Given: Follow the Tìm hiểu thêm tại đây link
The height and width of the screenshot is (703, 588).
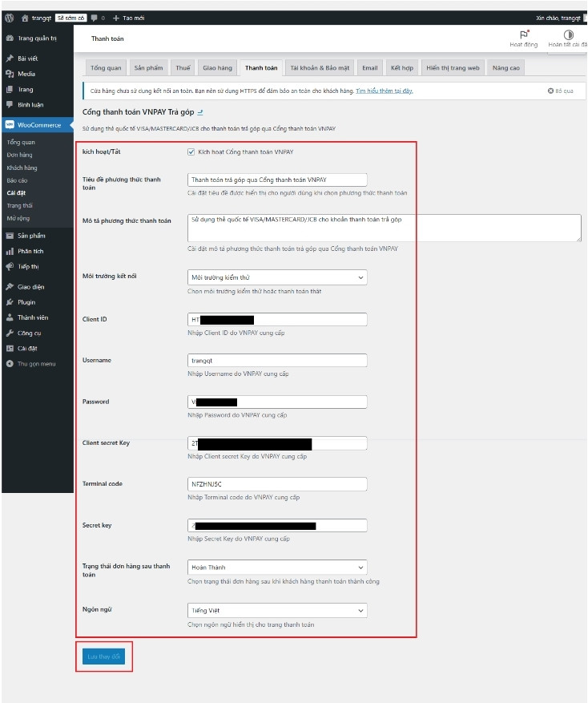Looking at the screenshot, I should click(385, 91).
